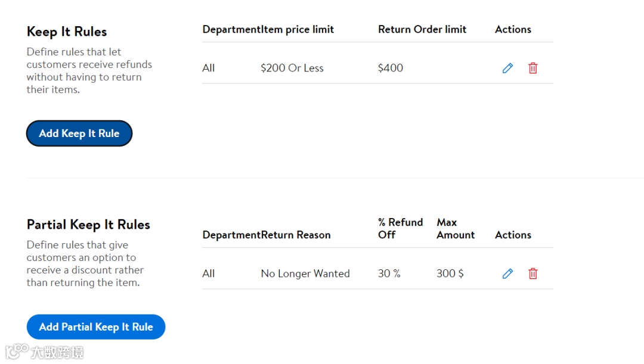Edit the $200 Or Less Keep It rule
The height and width of the screenshot is (364, 644).
click(507, 68)
